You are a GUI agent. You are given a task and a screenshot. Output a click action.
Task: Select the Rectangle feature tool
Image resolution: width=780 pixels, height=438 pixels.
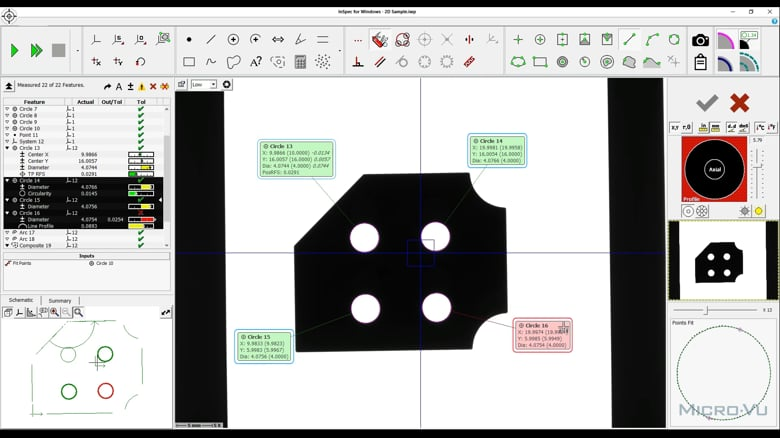tap(189, 62)
